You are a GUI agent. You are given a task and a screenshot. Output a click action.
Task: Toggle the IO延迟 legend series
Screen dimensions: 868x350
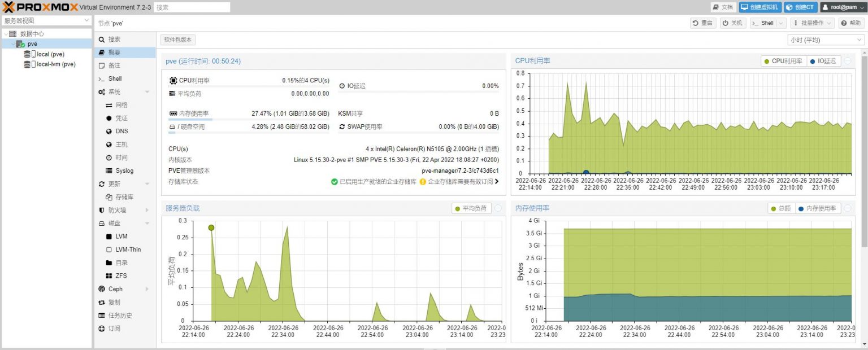[824, 61]
